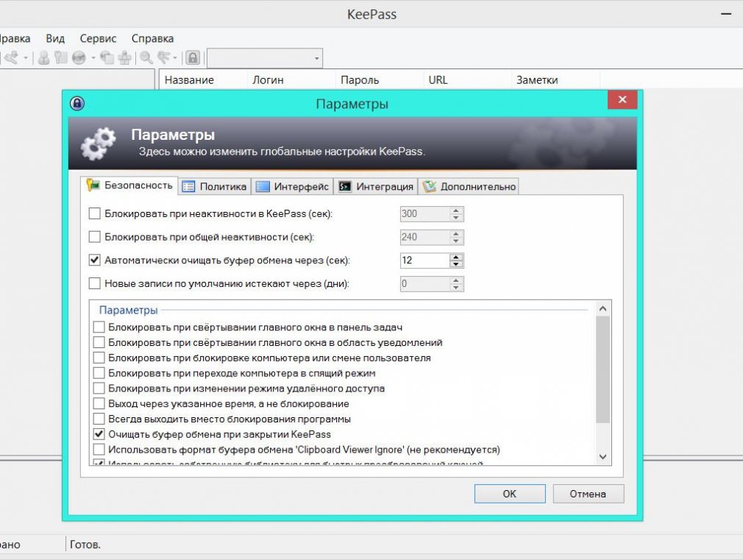Decrease the clipboard clear seconds value 12
The image size is (743, 560).
[x=456, y=264]
